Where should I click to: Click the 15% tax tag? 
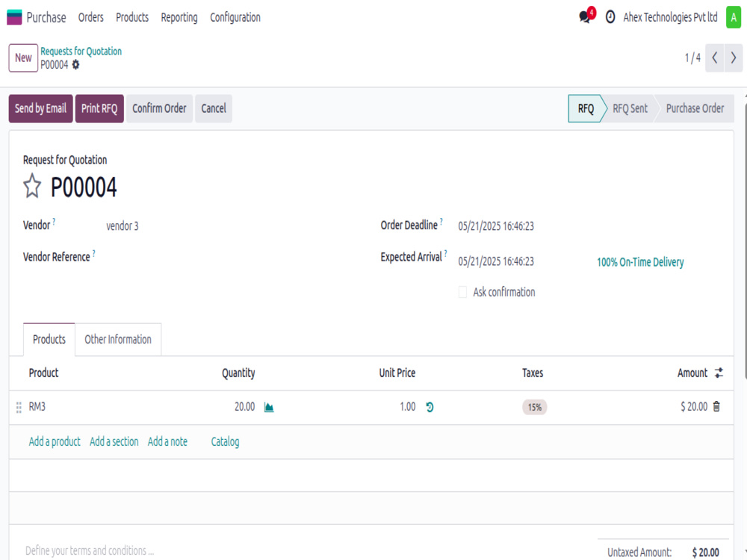point(535,407)
